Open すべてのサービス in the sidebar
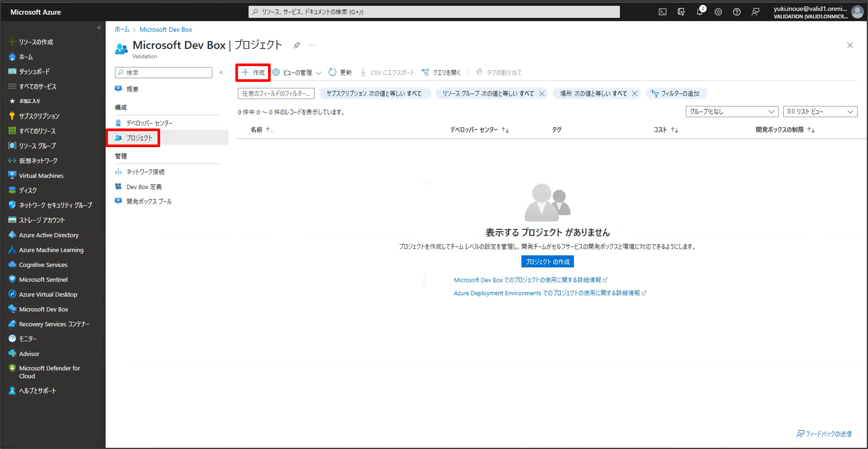The image size is (868, 449). (x=37, y=87)
